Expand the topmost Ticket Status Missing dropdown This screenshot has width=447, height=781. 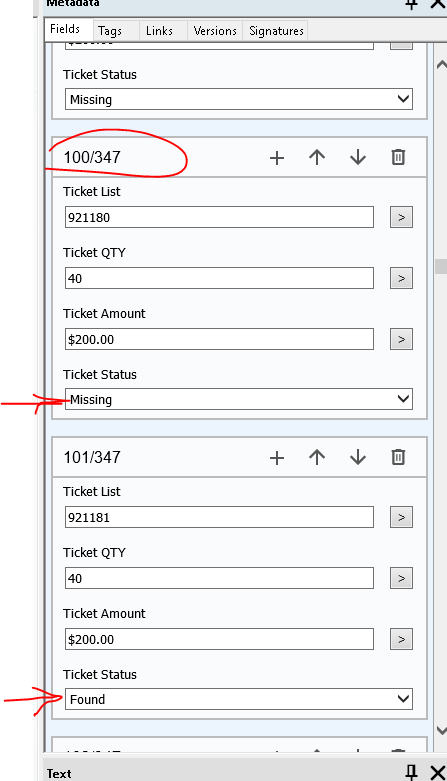tap(239, 99)
